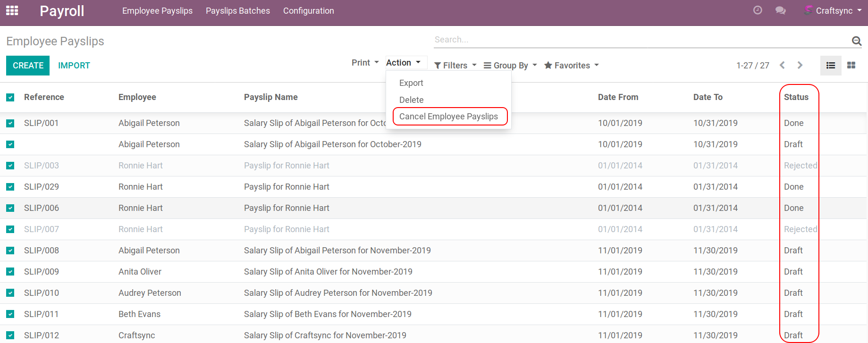This screenshot has width=868, height=343.
Task: Click the IMPORT button
Action: [x=74, y=66]
